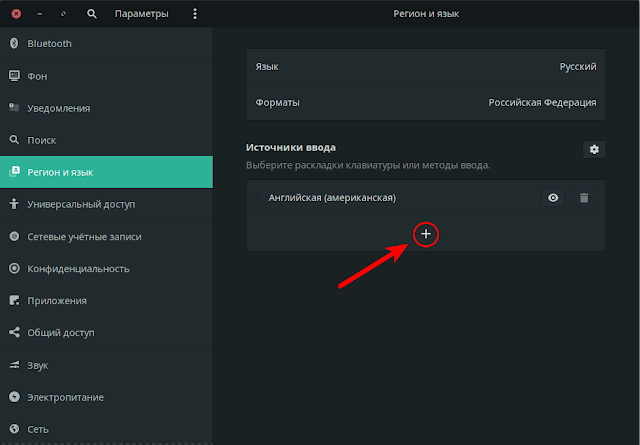
Task: Click the Звук sidebar icon
Action: pos(14,365)
